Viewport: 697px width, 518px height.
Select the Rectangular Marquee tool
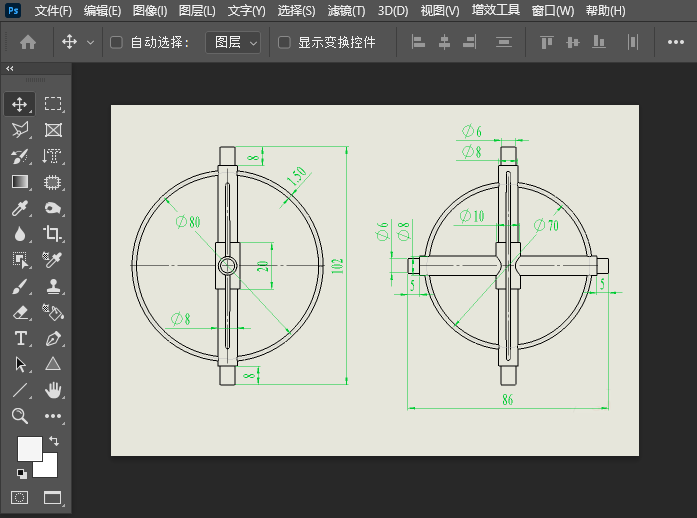click(x=53, y=104)
